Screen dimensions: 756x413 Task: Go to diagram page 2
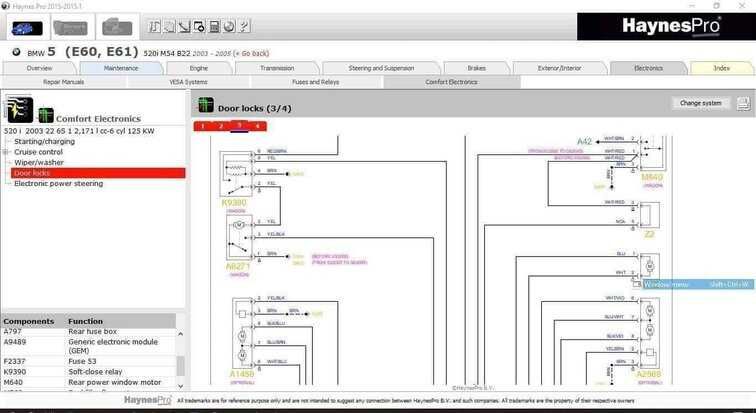click(221, 126)
